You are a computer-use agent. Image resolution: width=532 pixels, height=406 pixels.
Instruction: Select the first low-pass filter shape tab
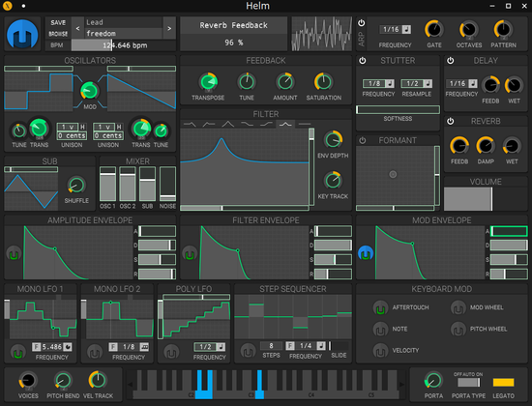tap(190, 124)
